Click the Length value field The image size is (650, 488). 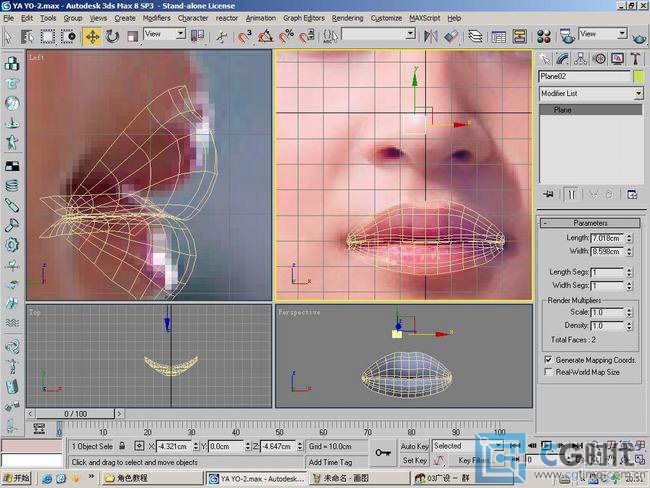pos(607,238)
